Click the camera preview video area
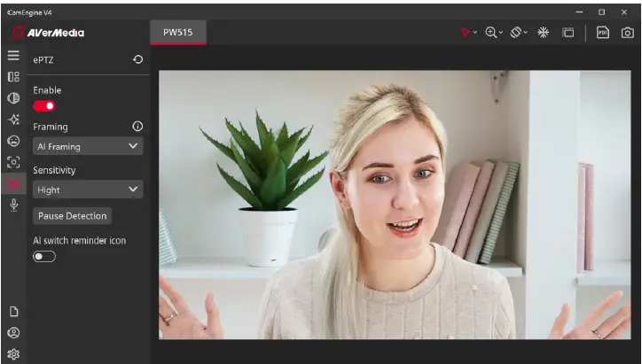Viewport: 642px width, 364px height. pos(395,205)
